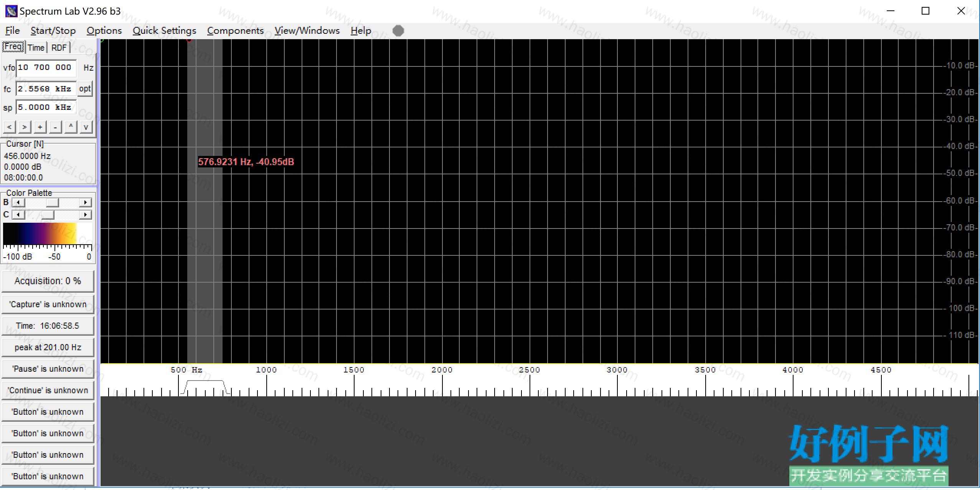This screenshot has width=980, height=490.
Task: Click the '576.9231 Hz, -40.95dB' readout label
Action: tap(246, 162)
